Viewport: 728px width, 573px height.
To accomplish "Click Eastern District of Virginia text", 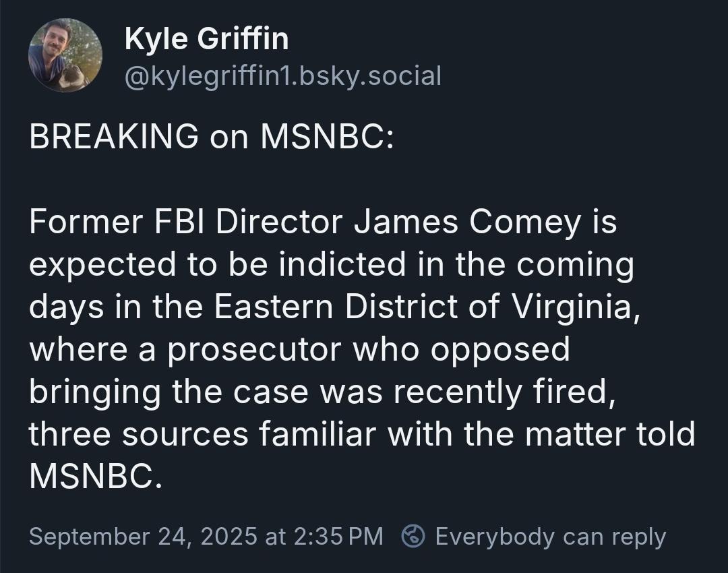I will pyautogui.click(x=423, y=307).
